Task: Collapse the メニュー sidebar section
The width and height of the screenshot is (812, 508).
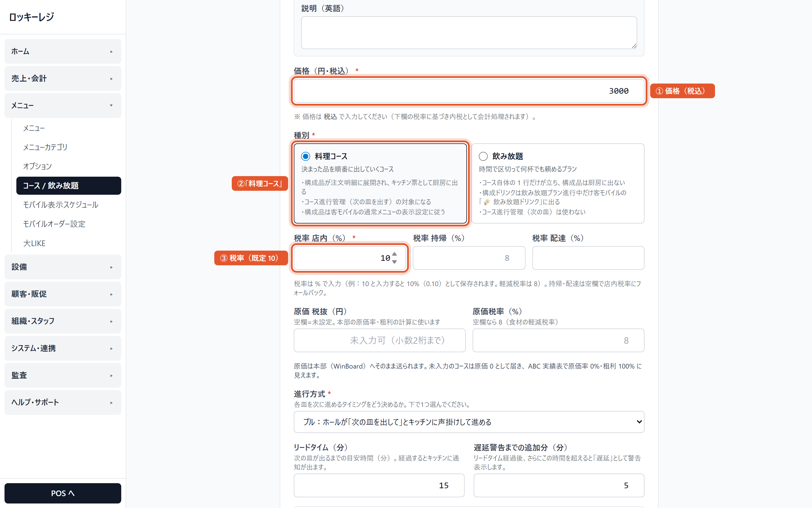Action: 63,106
